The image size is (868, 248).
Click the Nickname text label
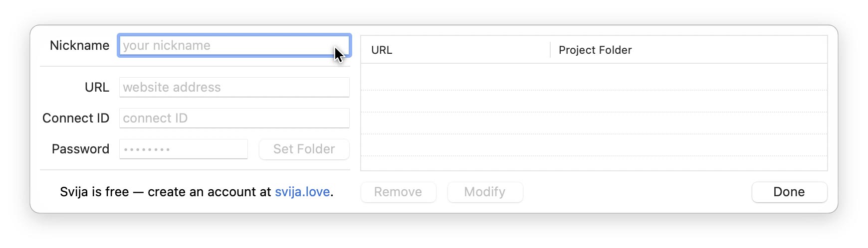click(79, 45)
